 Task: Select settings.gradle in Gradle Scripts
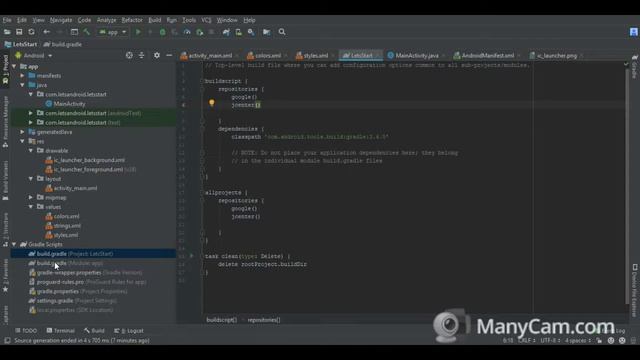tap(73, 301)
